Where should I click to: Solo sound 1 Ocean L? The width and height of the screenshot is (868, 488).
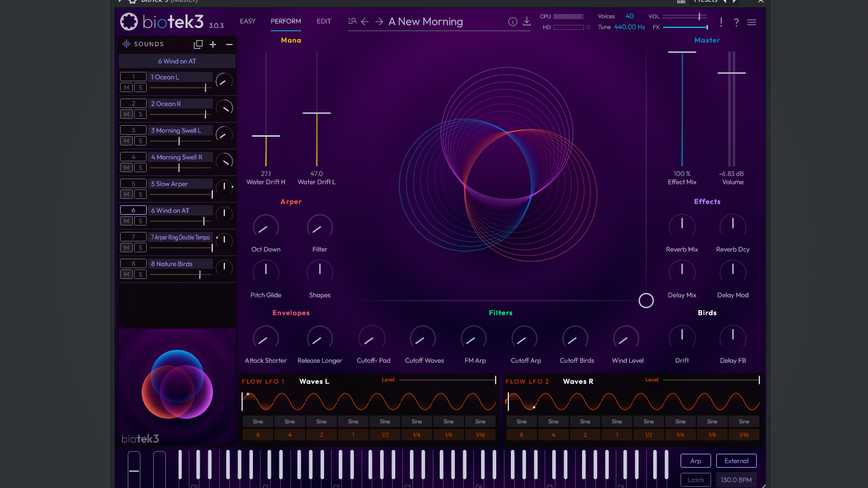tap(140, 88)
